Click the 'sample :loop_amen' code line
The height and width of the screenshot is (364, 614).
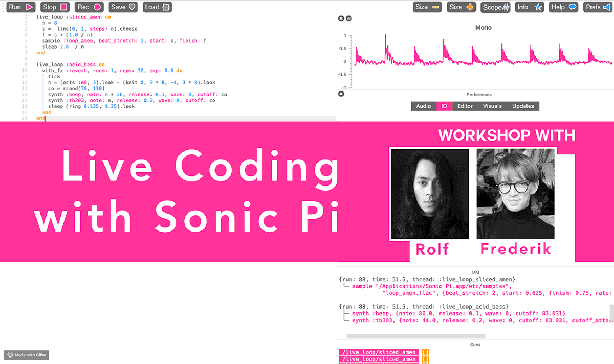pyautogui.click(x=124, y=41)
